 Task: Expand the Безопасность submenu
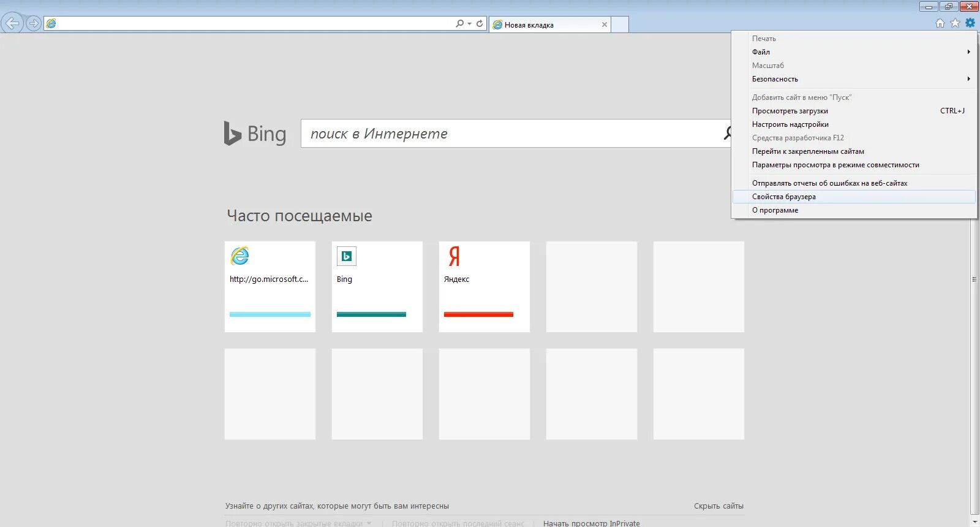(x=854, y=79)
